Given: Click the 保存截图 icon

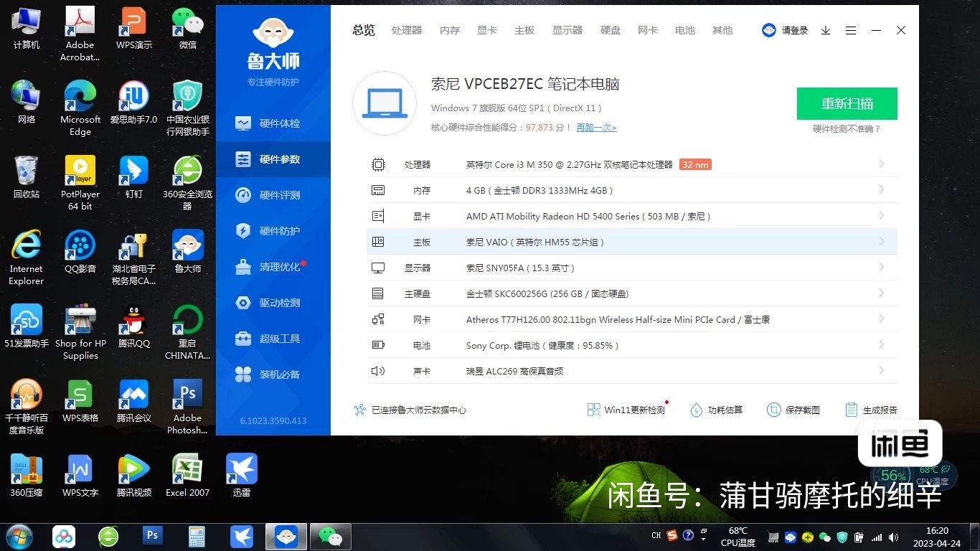Looking at the screenshot, I should pos(773,410).
